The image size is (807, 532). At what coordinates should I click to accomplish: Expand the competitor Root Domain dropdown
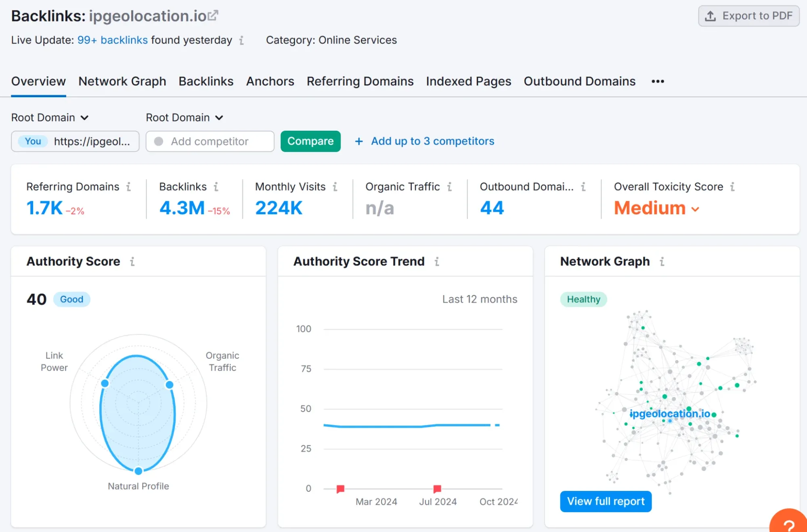184,118
